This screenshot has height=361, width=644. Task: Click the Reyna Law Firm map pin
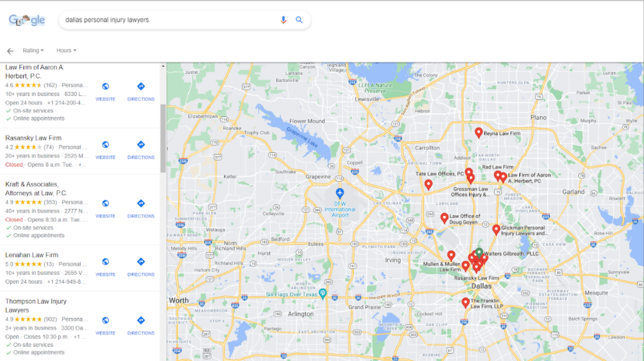tap(478, 132)
